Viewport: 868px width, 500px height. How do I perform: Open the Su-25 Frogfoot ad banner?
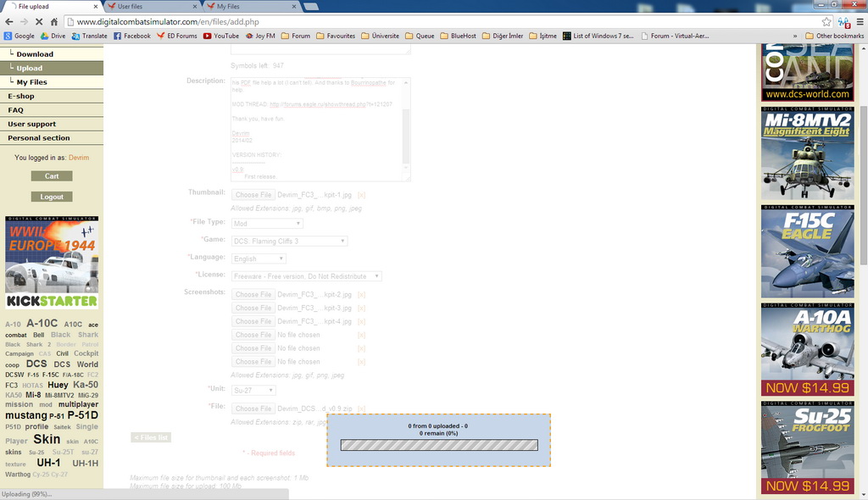[x=807, y=447]
